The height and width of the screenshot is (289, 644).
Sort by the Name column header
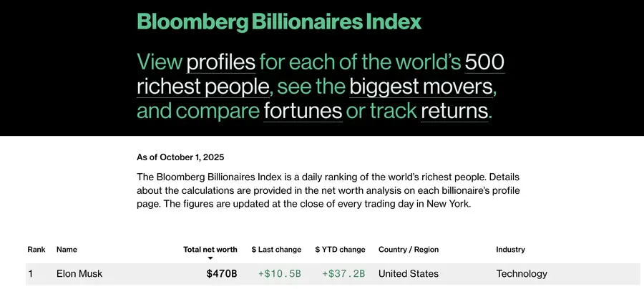(x=67, y=250)
